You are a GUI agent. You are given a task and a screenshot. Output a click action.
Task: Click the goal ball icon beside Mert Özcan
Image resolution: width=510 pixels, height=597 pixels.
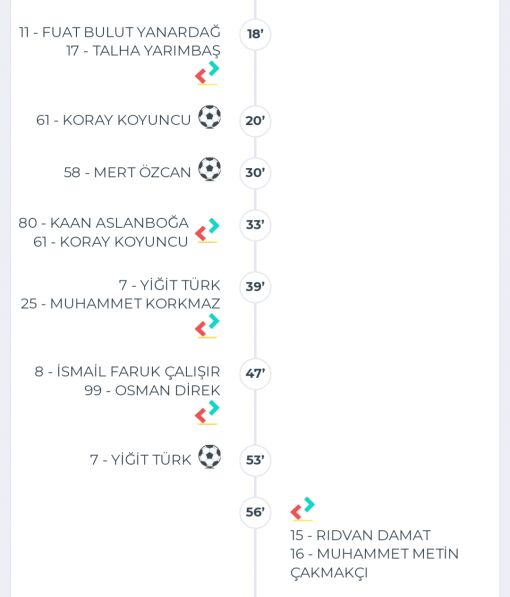209,169
